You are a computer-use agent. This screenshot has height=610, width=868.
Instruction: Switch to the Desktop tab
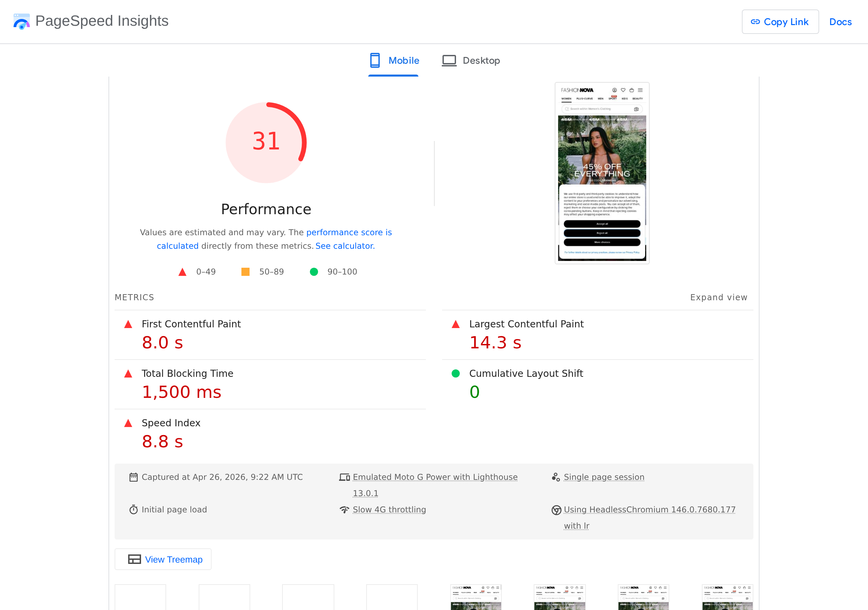(x=481, y=60)
